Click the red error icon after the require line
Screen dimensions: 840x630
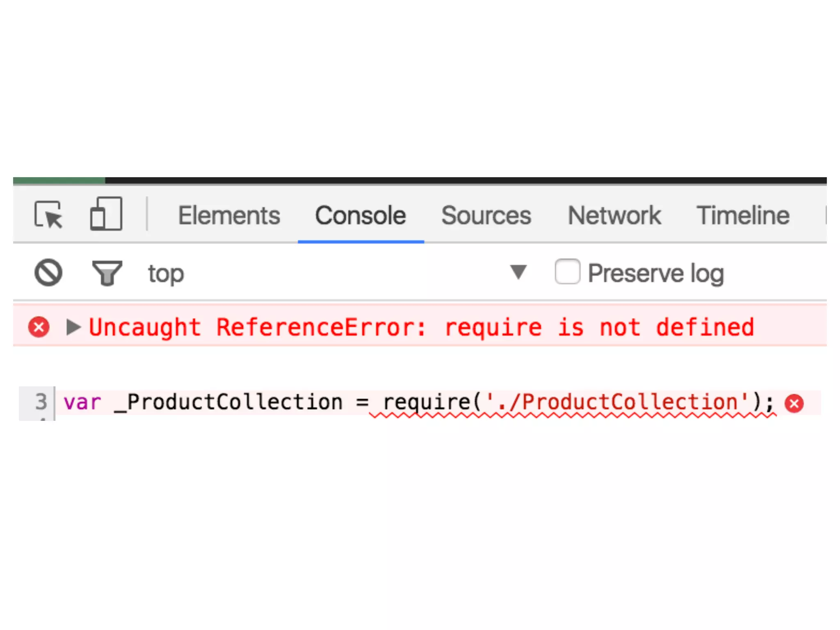point(794,403)
